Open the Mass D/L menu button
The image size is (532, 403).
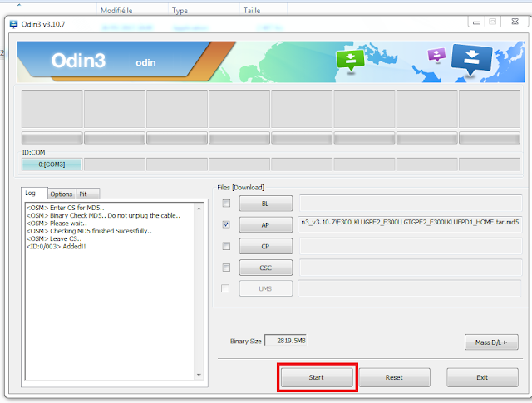[x=491, y=342]
